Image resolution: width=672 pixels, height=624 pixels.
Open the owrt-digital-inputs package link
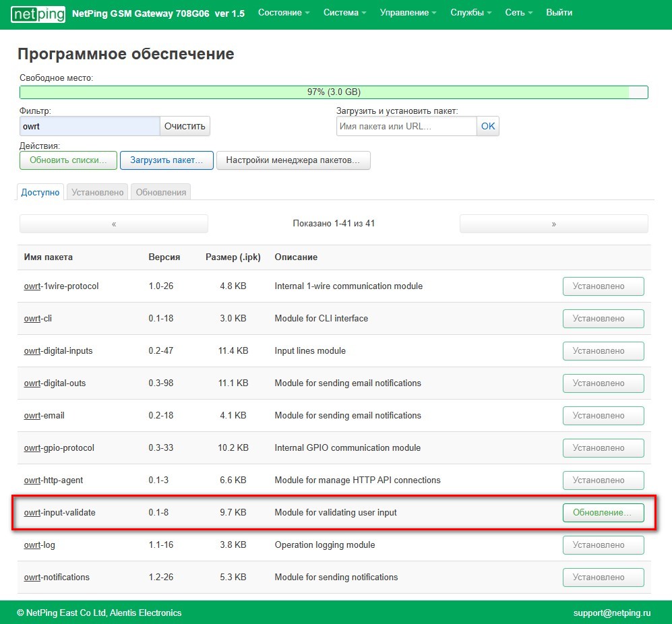tap(59, 351)
